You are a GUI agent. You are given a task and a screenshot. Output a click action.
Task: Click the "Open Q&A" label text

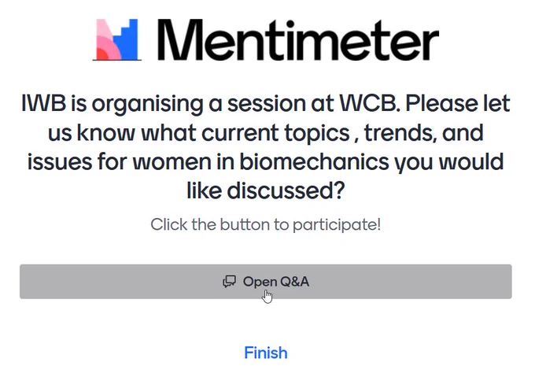tap(276, 282)
